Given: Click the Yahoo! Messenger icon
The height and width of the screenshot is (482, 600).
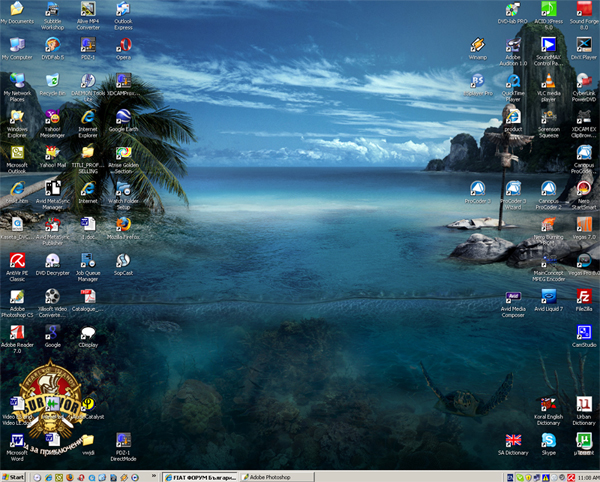Looking at the screenshot, I should coord(52,117).
